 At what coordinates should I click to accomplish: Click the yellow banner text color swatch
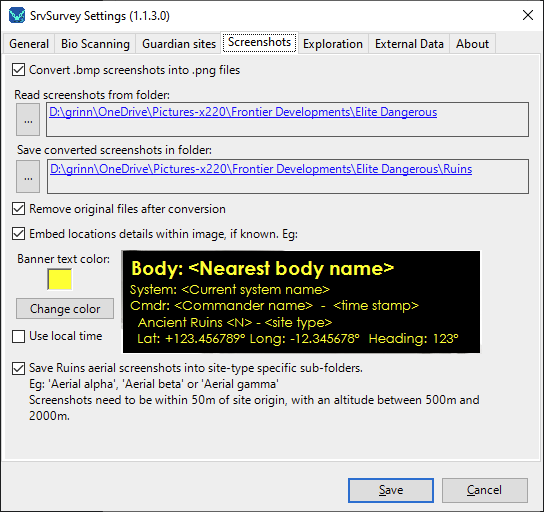(x=60, y=279)
